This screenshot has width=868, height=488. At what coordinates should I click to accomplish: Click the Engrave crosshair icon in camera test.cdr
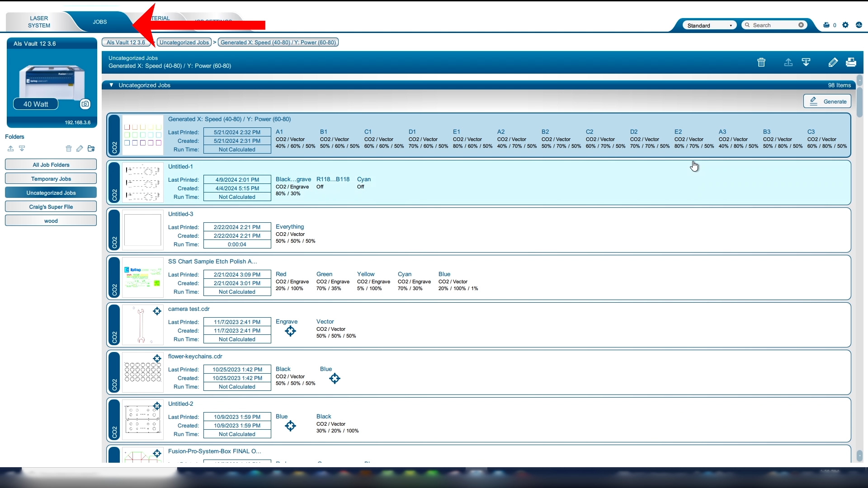tap(290, 331)
